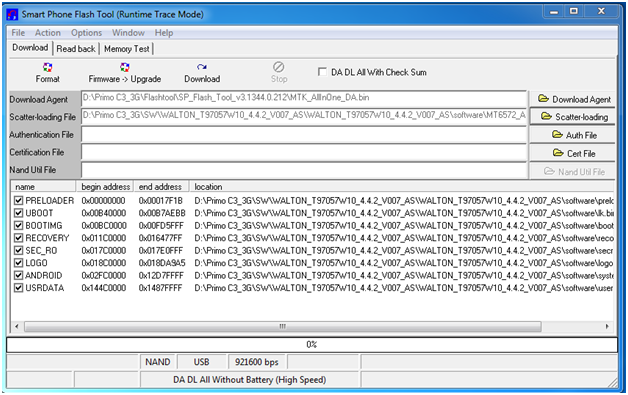The height and width of the screenshot is (395, 628).
Task: Click the Authentication File field
Action: pos(304,134)
